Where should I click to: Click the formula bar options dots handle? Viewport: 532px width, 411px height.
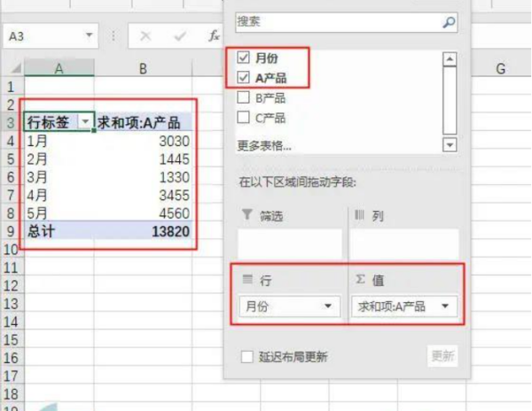tap(113, 35)
